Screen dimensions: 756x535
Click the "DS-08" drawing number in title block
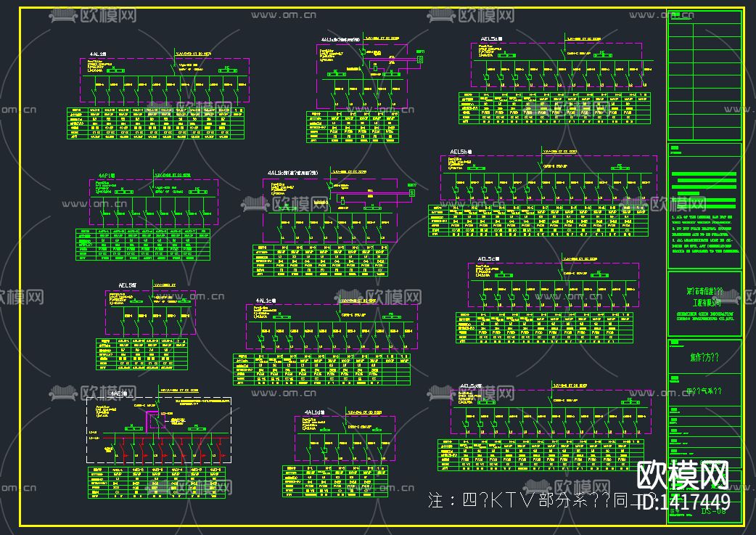713,511
